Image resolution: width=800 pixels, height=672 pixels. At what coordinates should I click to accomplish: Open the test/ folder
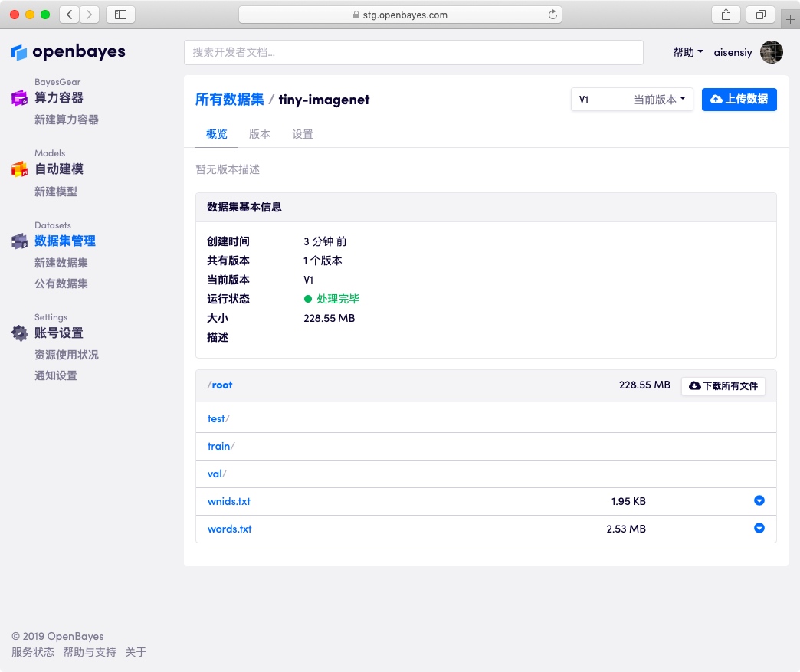click(218, 418)
